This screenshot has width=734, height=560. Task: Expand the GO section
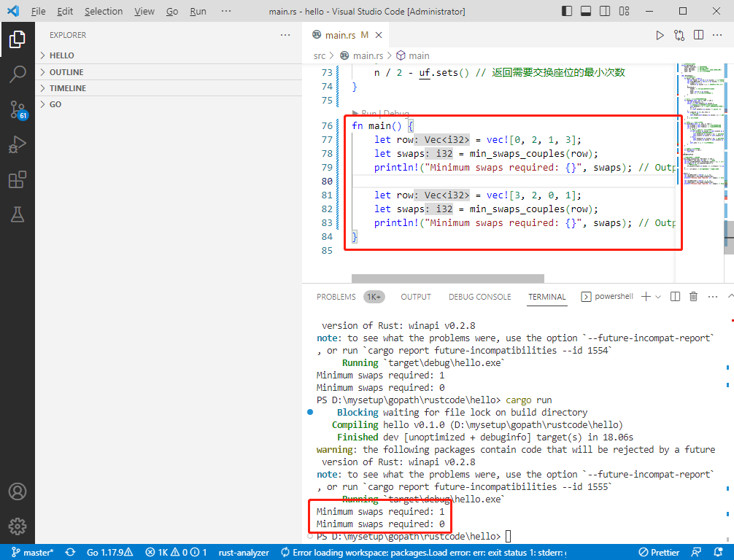pyautogui.click(x=169, y=104)
